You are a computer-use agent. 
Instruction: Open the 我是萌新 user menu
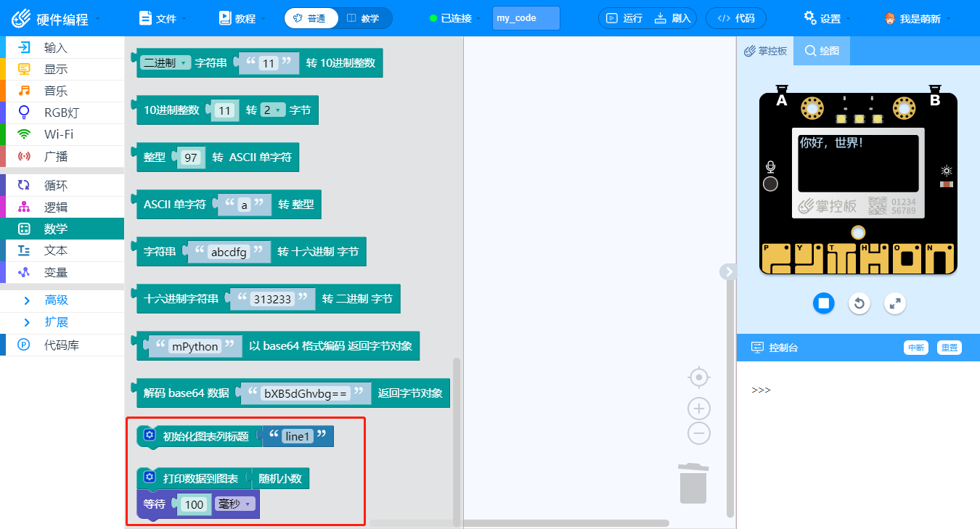918,18
